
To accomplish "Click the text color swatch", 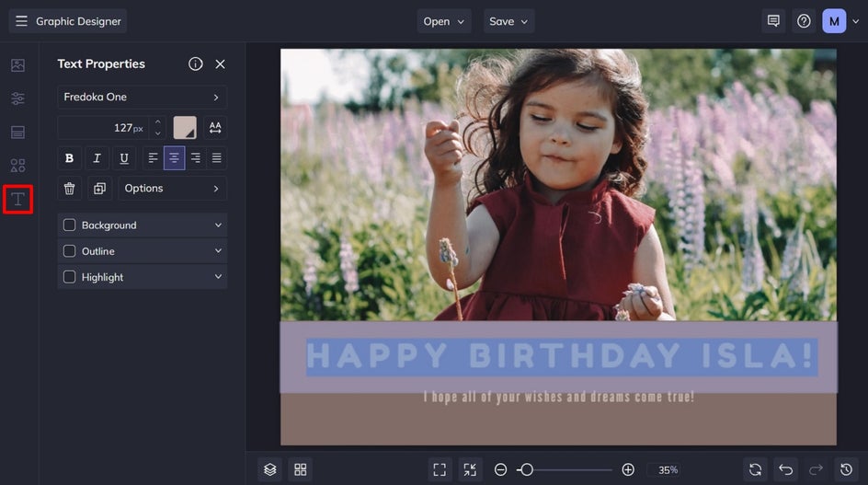I will pos(185,128).
